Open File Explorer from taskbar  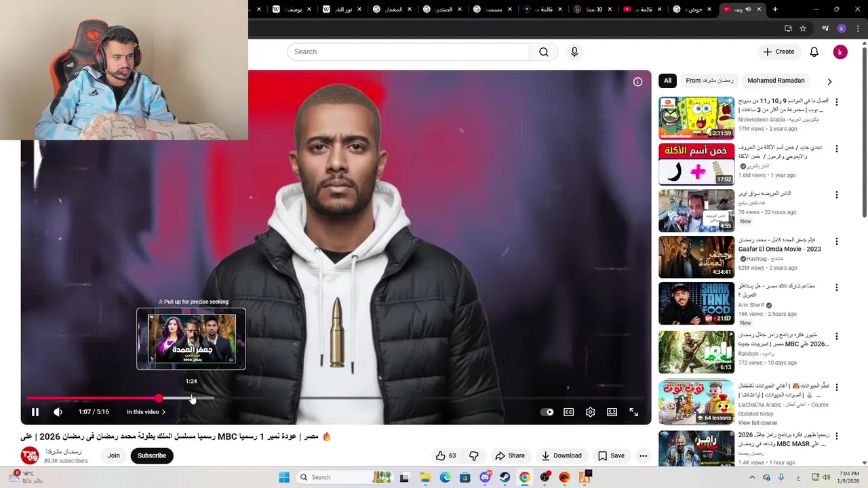click(425, 477)
